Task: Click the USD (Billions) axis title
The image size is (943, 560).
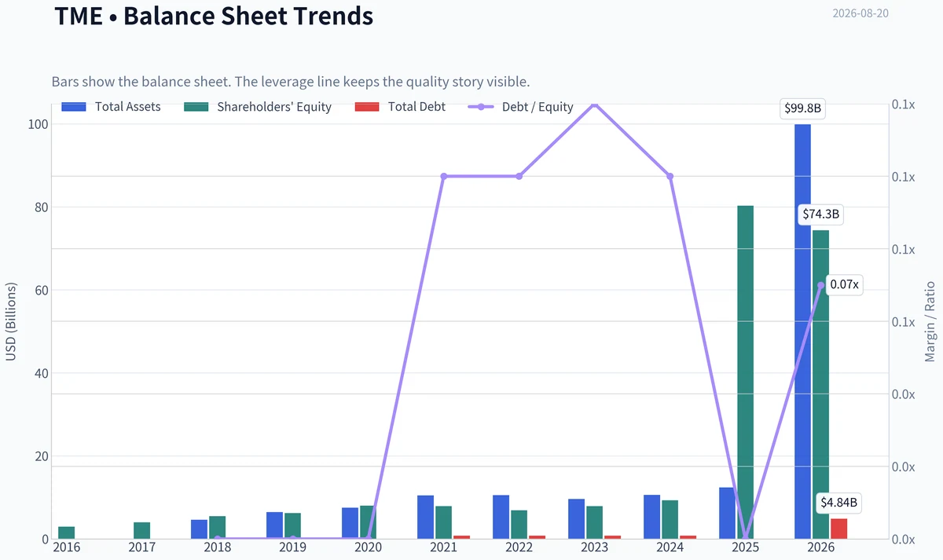Action: click(11, 322)
